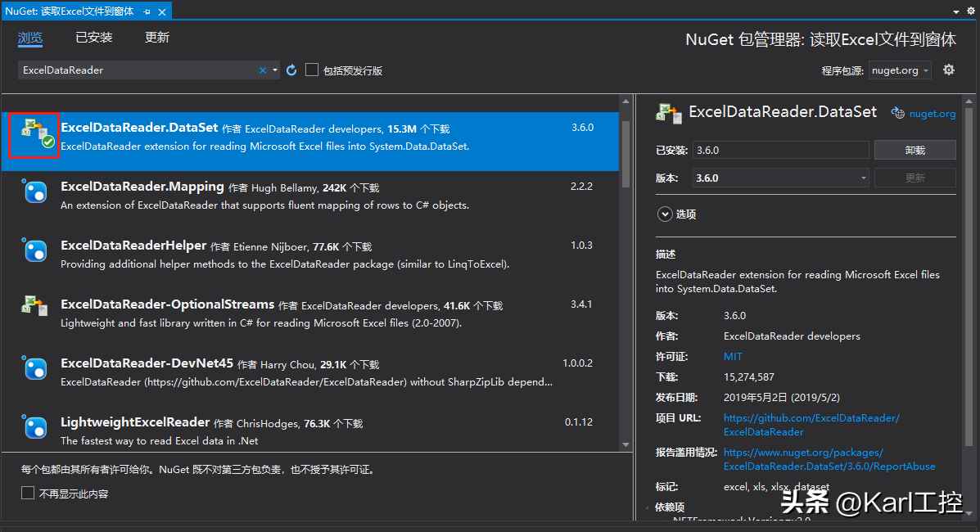Open the MIT license link

(733, 356)
